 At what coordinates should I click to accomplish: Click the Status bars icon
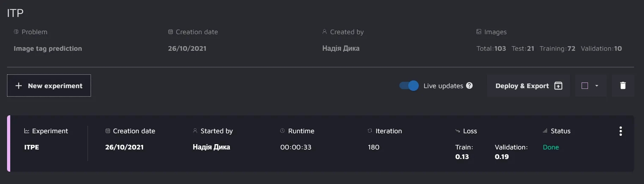tap(545, 131)
